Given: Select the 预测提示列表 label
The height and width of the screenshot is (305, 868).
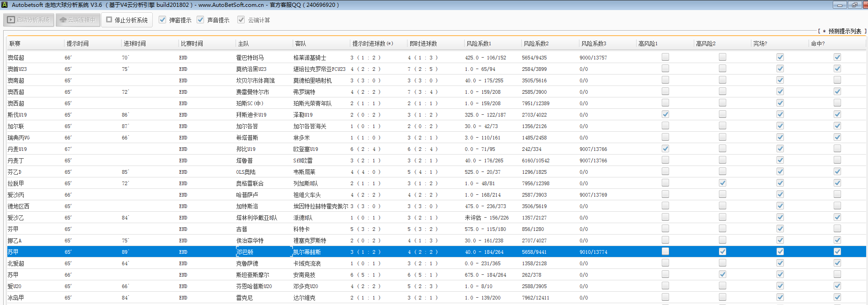Looking at the screenshot, I should click(x=844, y=31).
